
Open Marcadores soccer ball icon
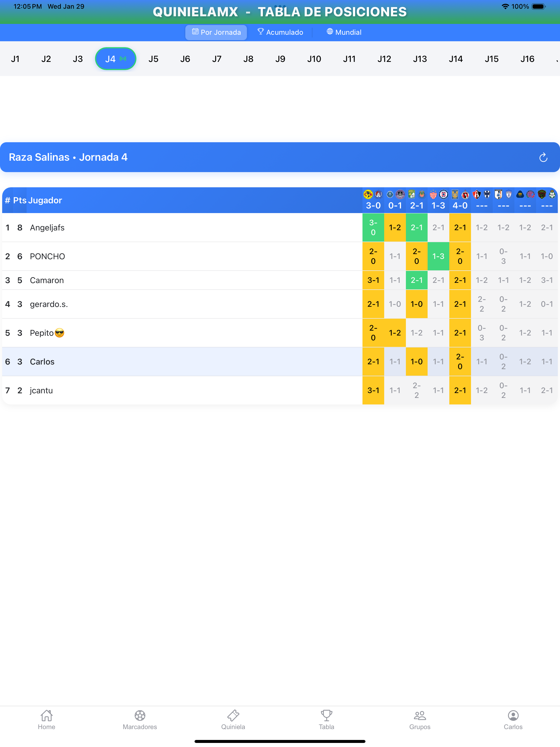[x=140, y=715]
